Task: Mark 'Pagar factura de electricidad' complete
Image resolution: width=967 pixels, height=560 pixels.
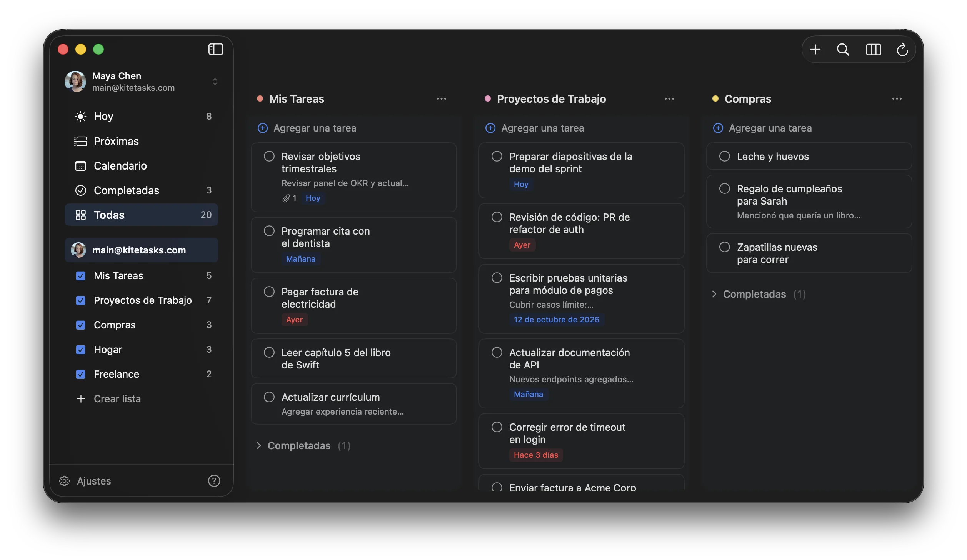Action: tap(269, 292)
